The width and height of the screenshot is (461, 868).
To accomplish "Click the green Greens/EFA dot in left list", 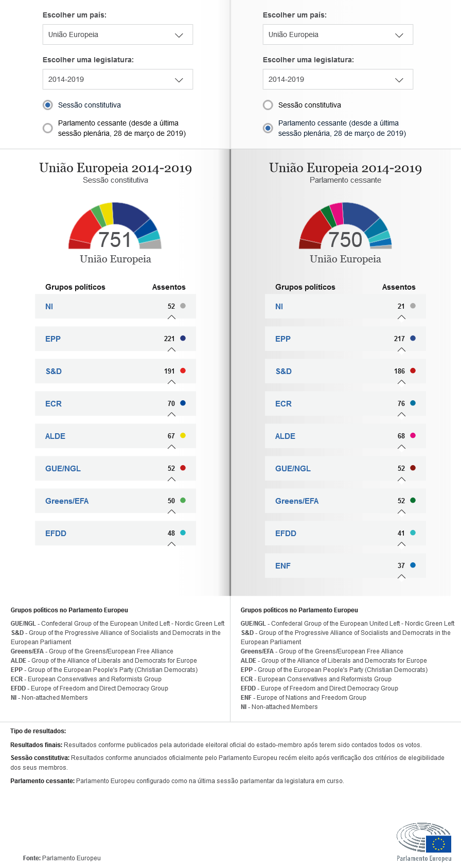I will [183, 501].
